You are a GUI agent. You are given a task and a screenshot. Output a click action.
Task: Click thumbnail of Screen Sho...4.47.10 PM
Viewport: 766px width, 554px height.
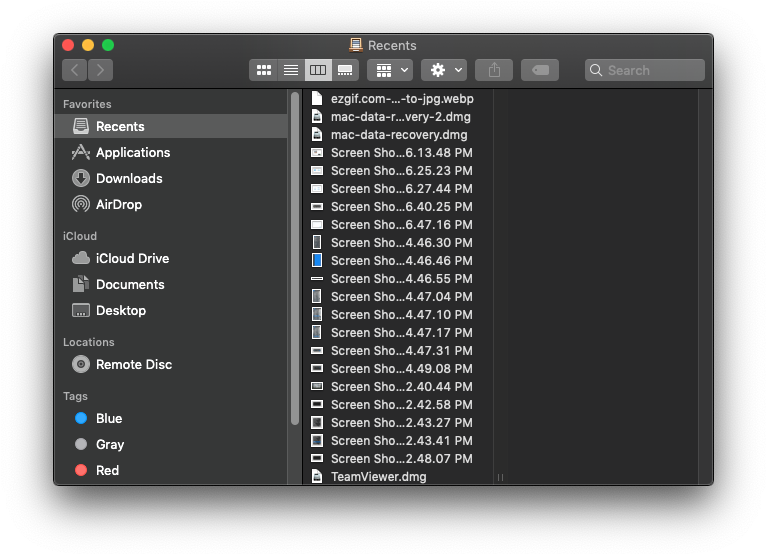(x=317, y=315)
